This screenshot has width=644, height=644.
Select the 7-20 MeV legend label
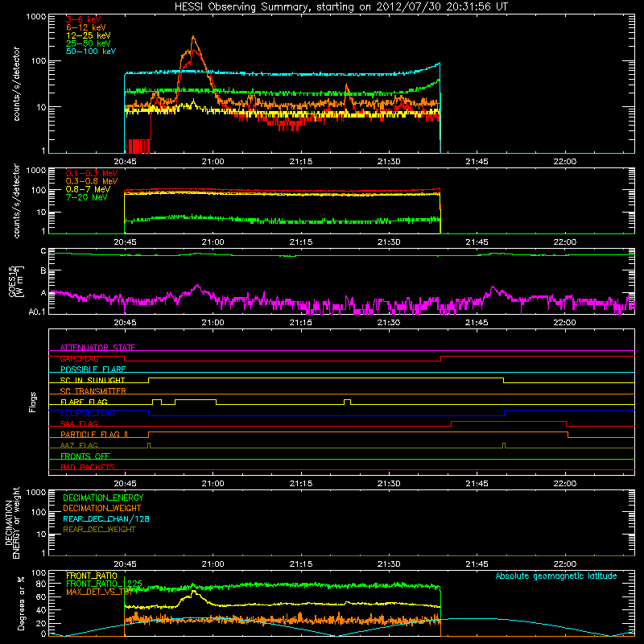pos(86,197)
